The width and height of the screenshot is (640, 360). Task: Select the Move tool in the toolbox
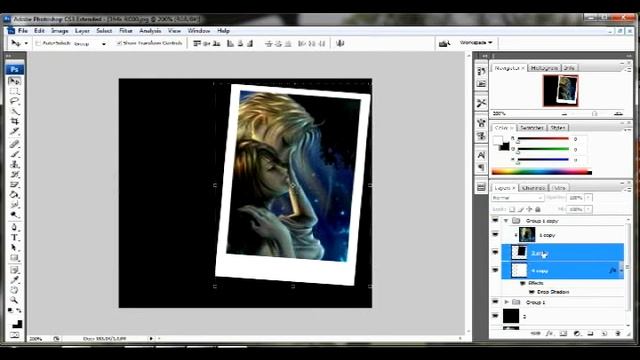tap(14, 81)
